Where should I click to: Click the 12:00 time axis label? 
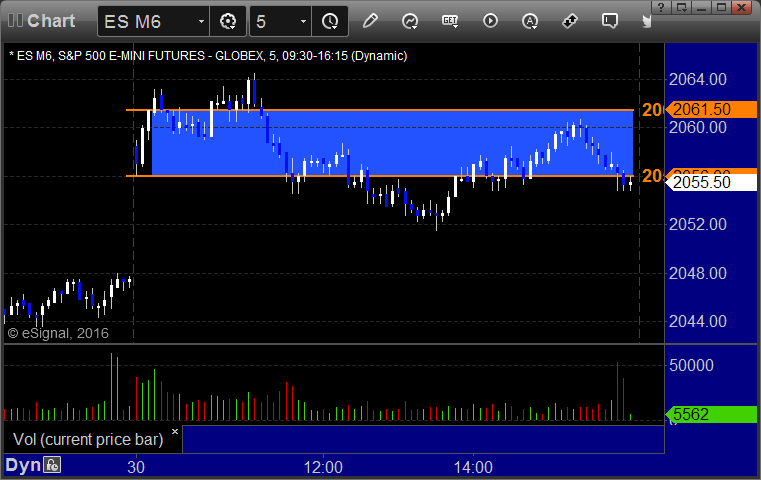[323, 467]
